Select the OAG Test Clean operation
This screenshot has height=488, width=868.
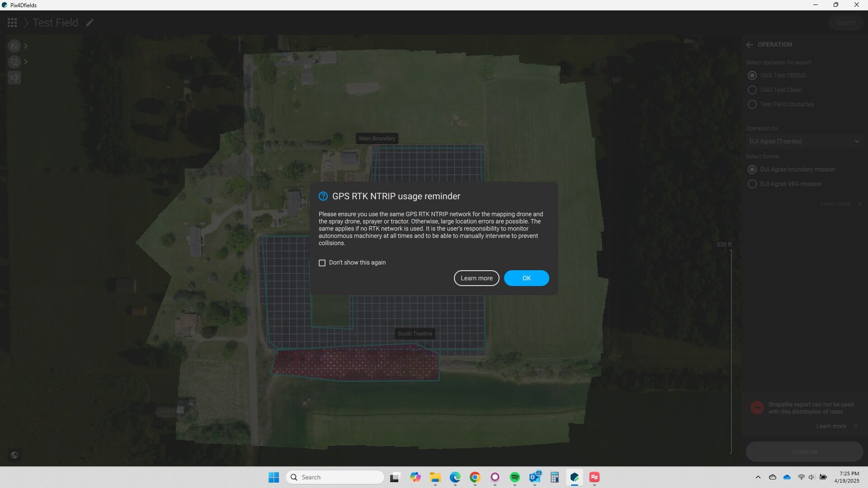[752, 90]
